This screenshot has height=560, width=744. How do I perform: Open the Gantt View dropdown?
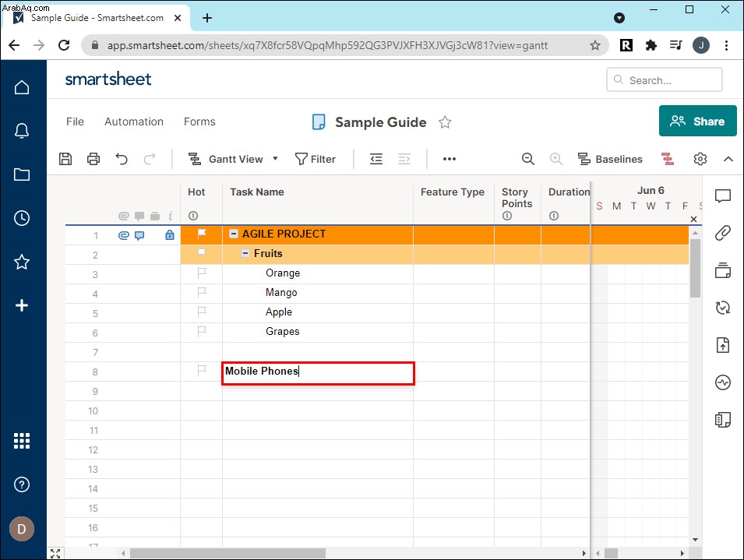[x=234, y=159]
